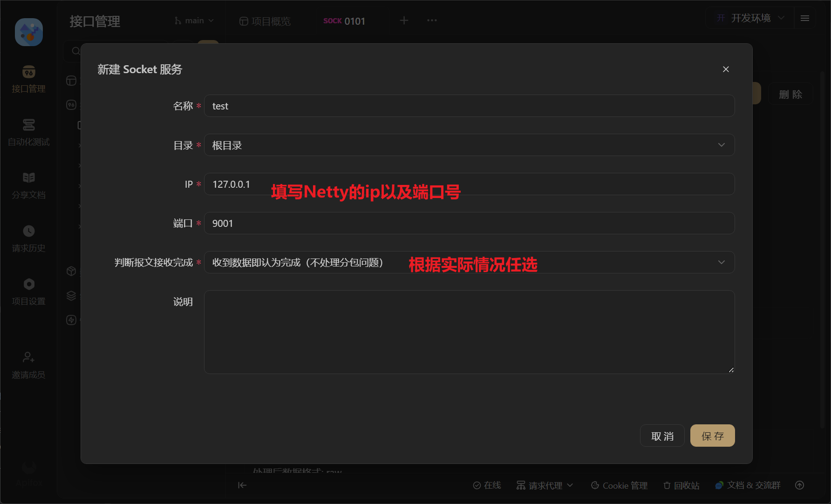Expand the 判断报文接收完成 dropdown

[469, 263]
